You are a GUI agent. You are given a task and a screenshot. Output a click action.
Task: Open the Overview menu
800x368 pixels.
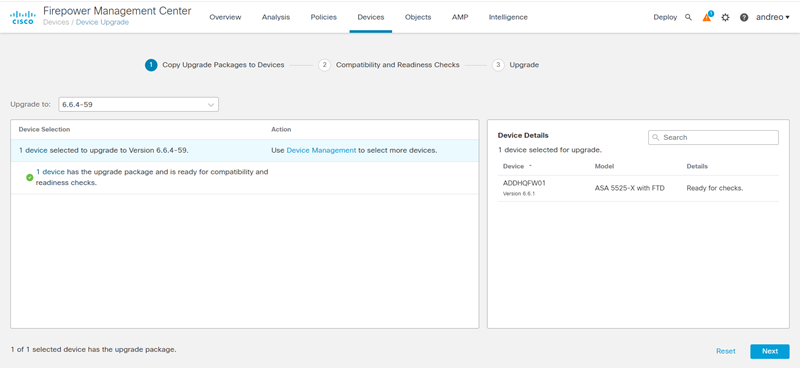pos(226,17)
